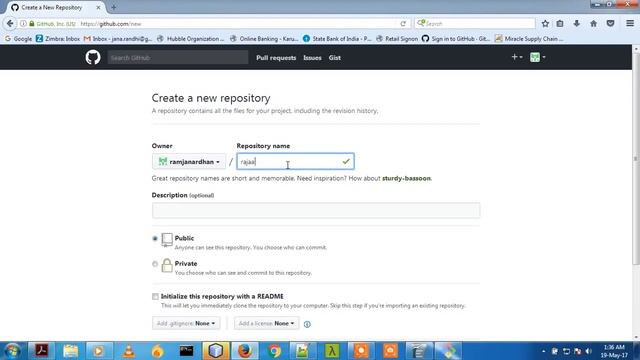
Task: Open Windows Start menu orb
Action: pos(12,351)
